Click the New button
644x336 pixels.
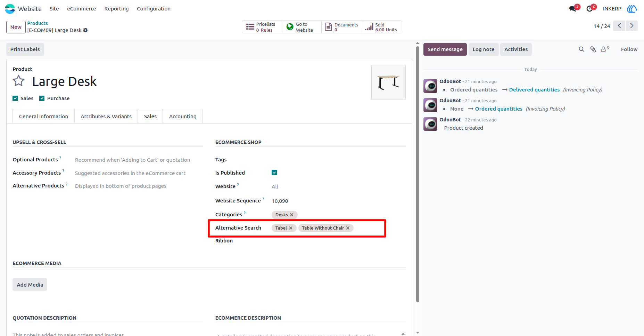[16, 27]
